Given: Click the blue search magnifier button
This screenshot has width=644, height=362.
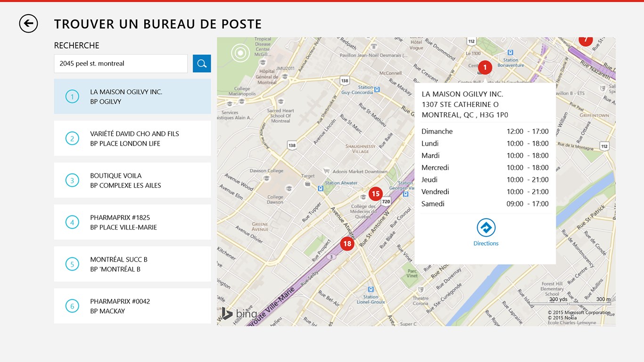Looking at the screenshot, I should click(x=202, y=64).
